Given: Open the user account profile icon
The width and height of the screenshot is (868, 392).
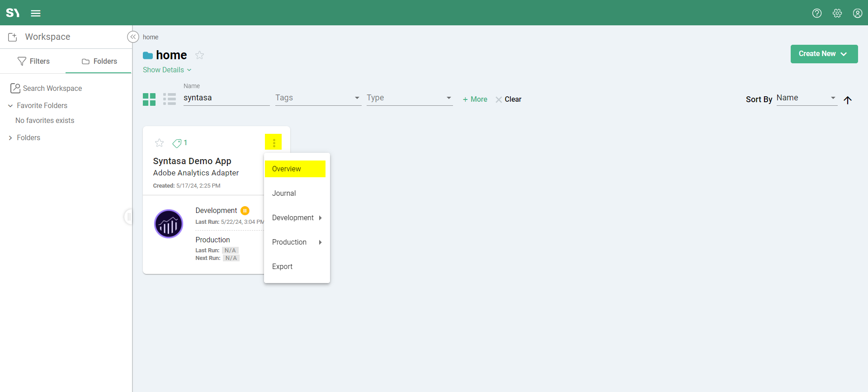Looking at the screenshot, I should pyautogui.click(x=857, y=13).
